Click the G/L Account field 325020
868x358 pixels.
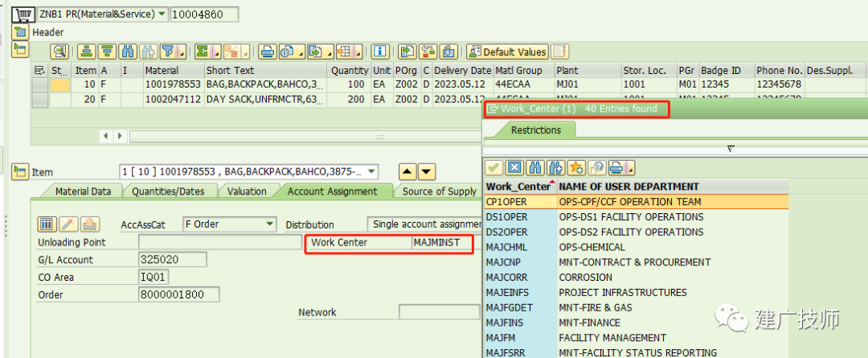173,259
